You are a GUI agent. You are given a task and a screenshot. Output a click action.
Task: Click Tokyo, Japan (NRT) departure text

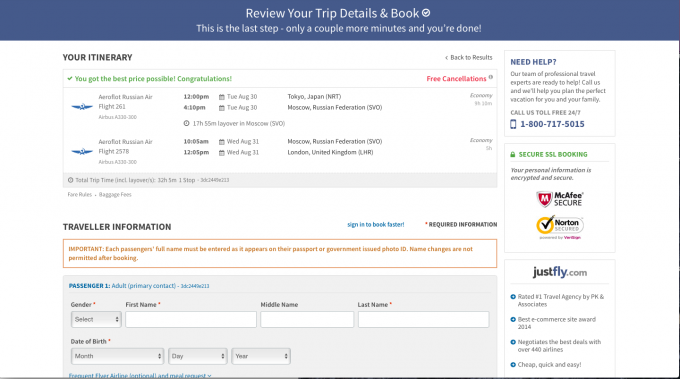(314, 97)
